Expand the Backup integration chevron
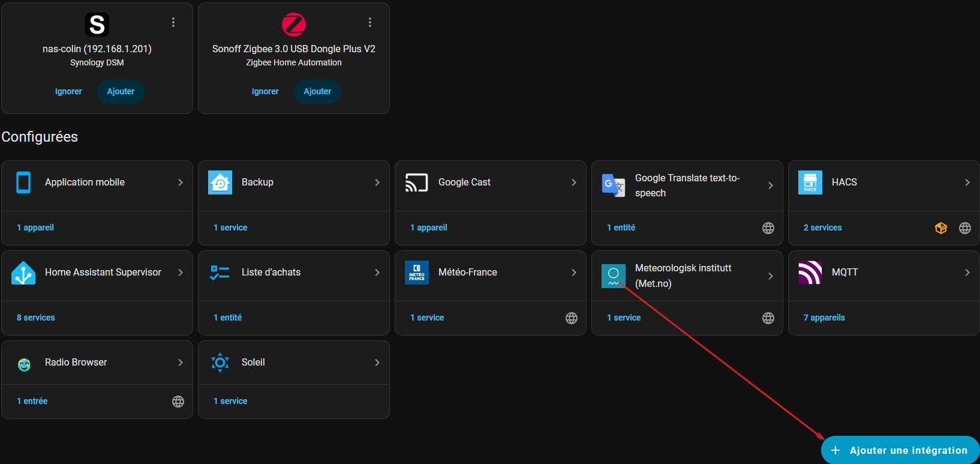 click(377, 182)
